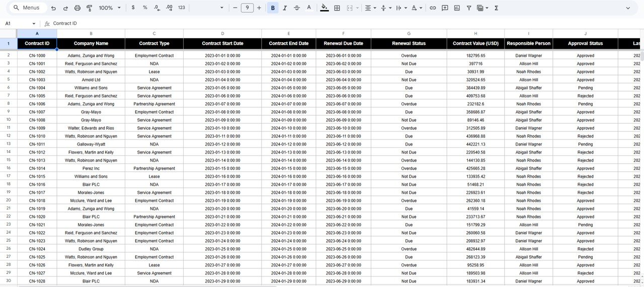Open text rotation dropdown
The image size is (644, 287).
click(416, 8)
